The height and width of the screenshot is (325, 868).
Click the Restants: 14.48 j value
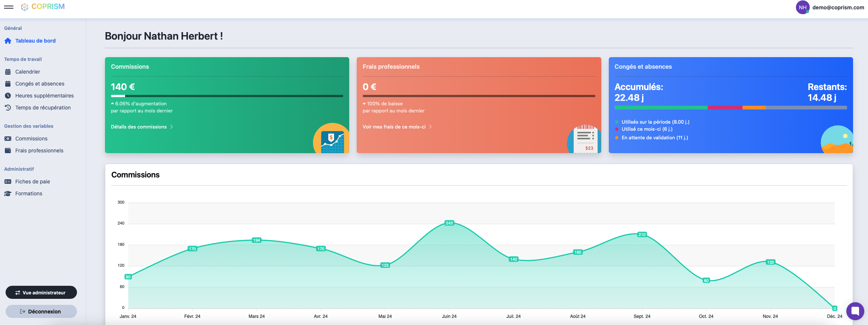(x=827, y=92)
